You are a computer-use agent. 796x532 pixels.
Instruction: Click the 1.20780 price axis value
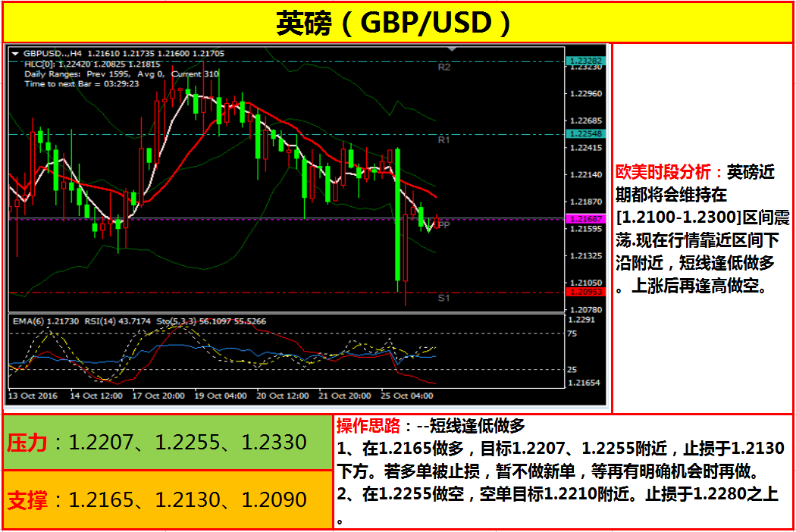586,310
